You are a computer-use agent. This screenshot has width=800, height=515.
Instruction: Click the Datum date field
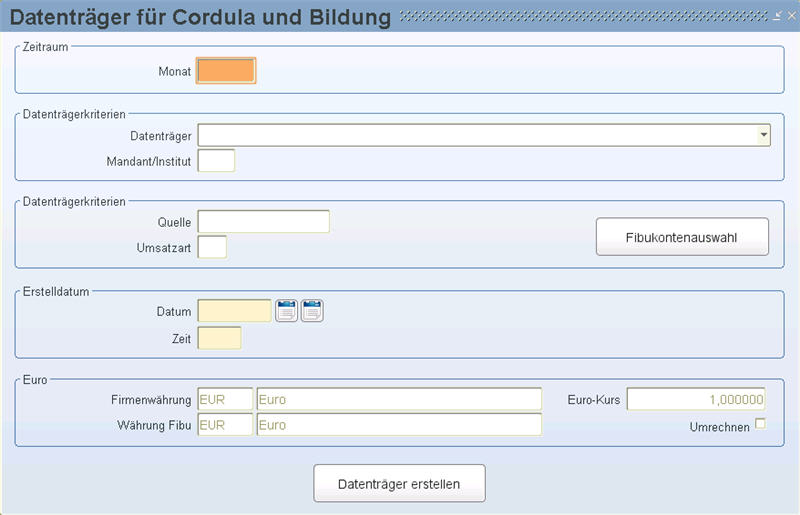pos(235,311)
